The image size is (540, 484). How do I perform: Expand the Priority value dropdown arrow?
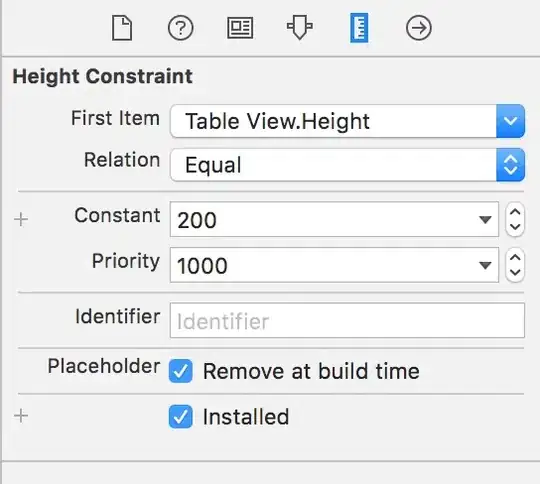click(485, 265)
